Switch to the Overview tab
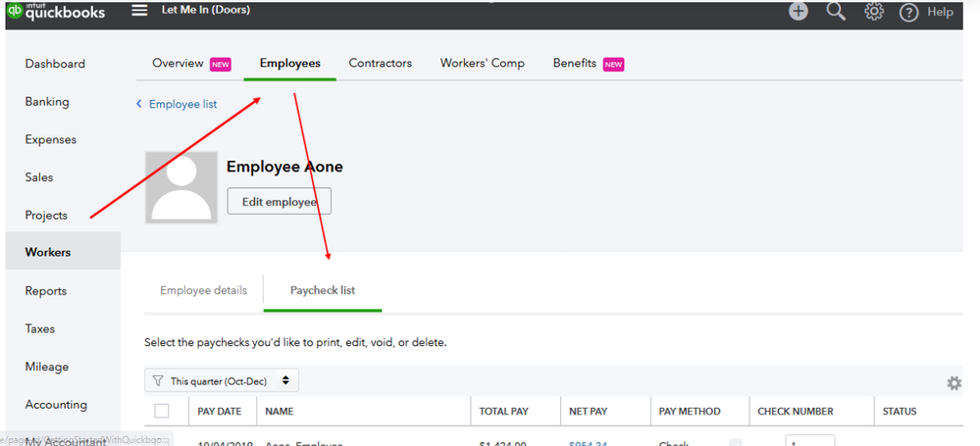The image size is (980, 446). pos(179,63)
